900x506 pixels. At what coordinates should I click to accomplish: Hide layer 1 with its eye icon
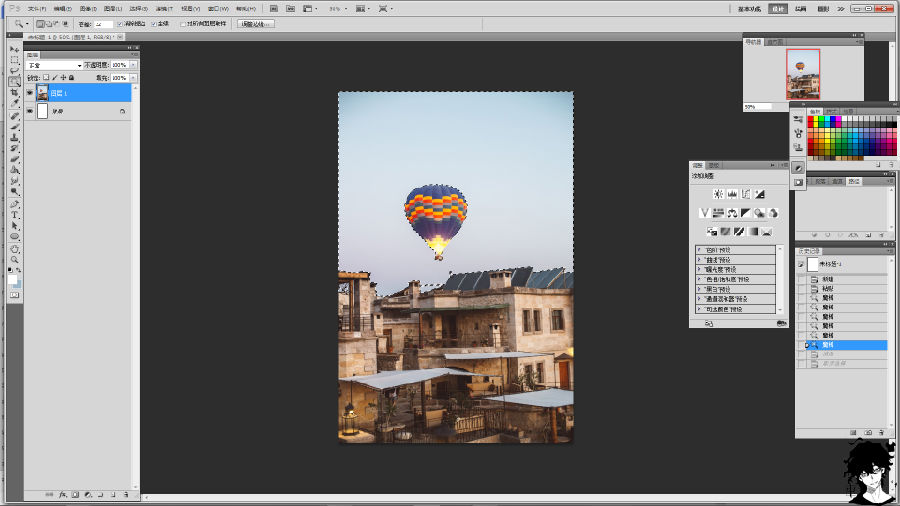tap(29, 93)
